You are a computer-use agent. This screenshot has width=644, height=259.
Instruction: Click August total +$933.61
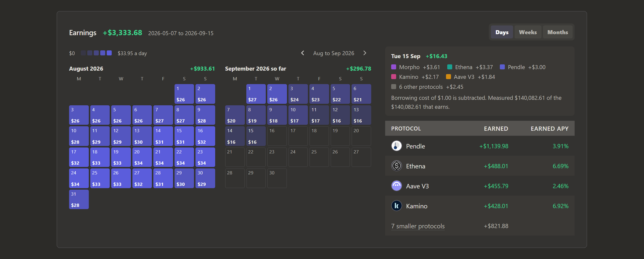point(202,68)
